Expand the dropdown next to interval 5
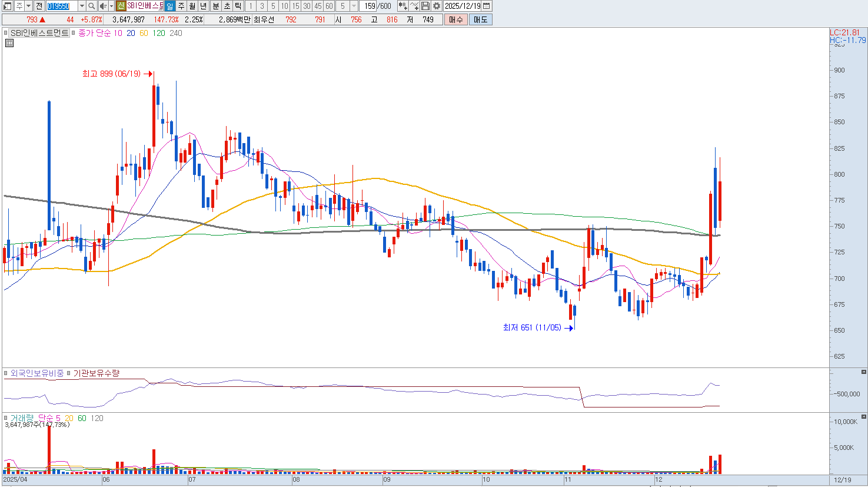Viewport: 868px width, 487px height. 354,6
